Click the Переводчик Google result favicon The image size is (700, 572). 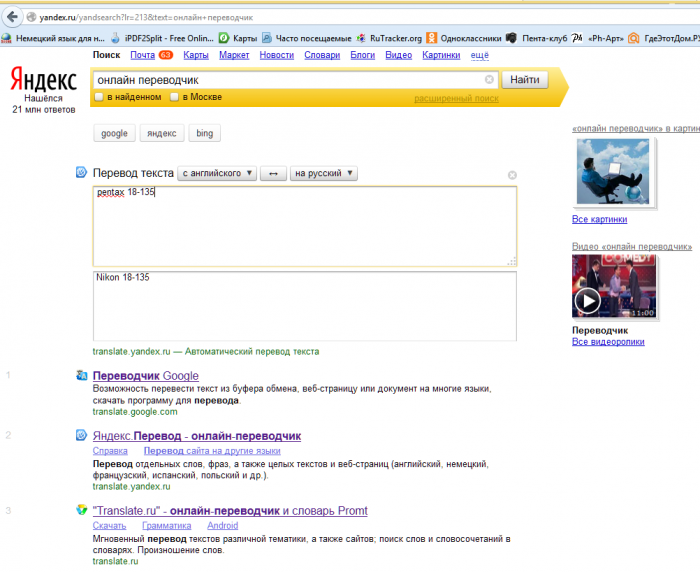(x=82, y=376)
